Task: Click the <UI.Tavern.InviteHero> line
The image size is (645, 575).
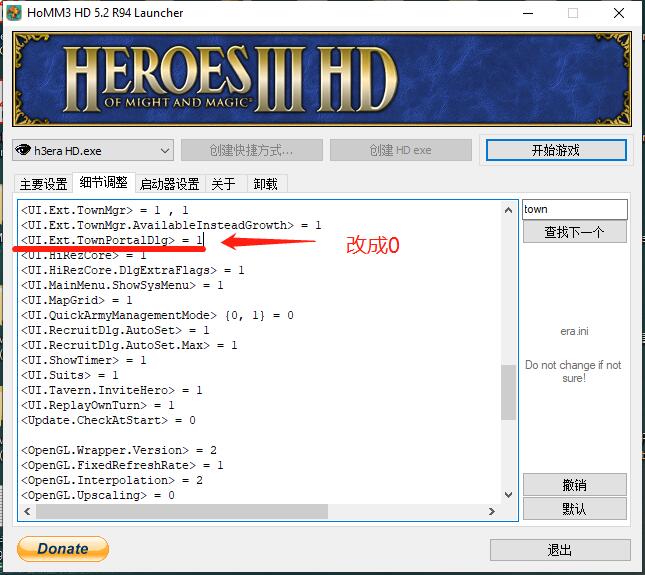Action: pyautogui.click(x=112, y=390)
